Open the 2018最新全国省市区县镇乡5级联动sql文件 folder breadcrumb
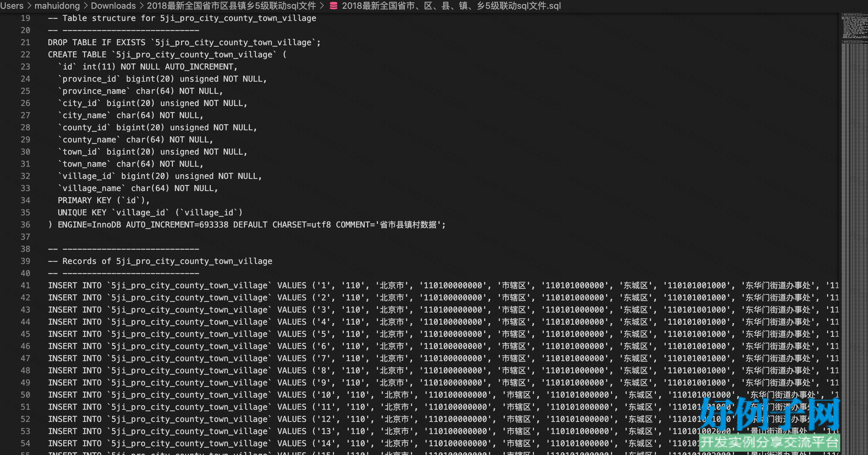Screen dimensions: 868x455 [231, 6]
